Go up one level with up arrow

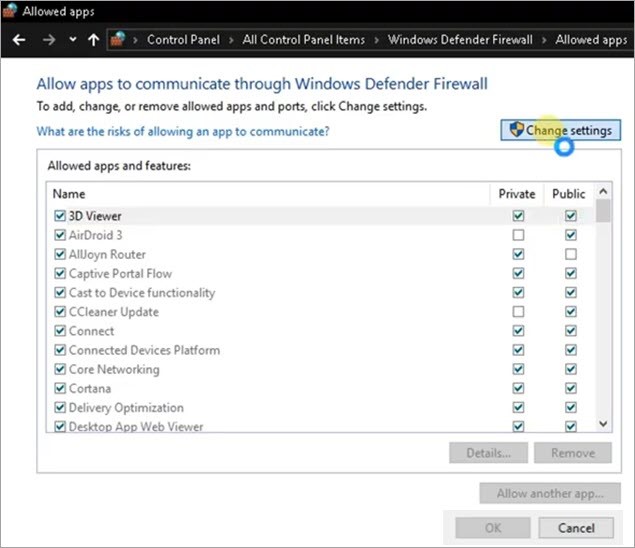94,40
